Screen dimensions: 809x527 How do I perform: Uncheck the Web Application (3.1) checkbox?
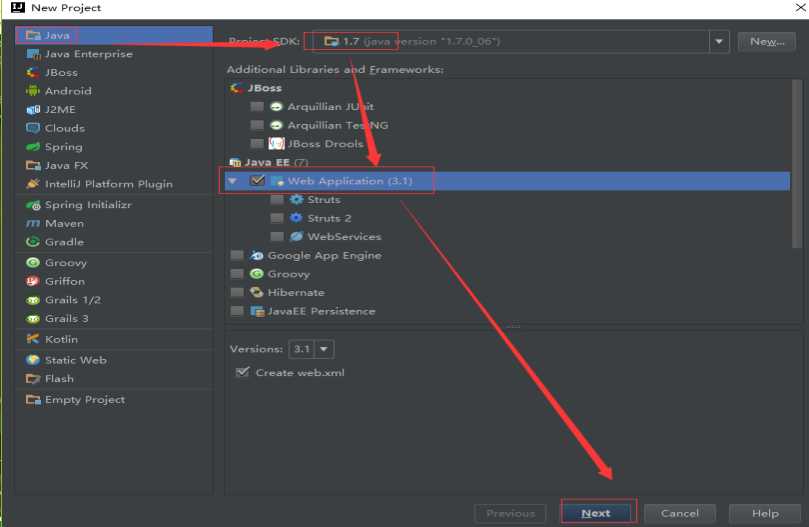tap(257, 181)
